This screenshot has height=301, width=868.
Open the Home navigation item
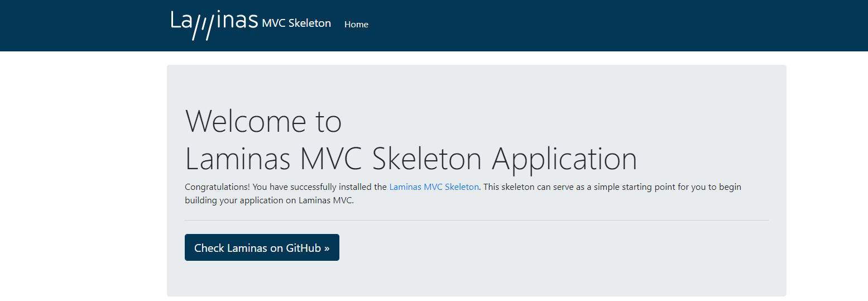tap(356, 25)
